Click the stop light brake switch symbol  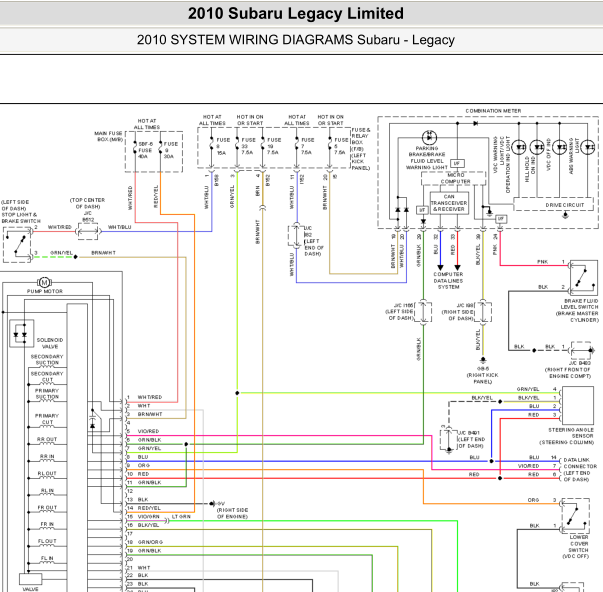point(18,245)
